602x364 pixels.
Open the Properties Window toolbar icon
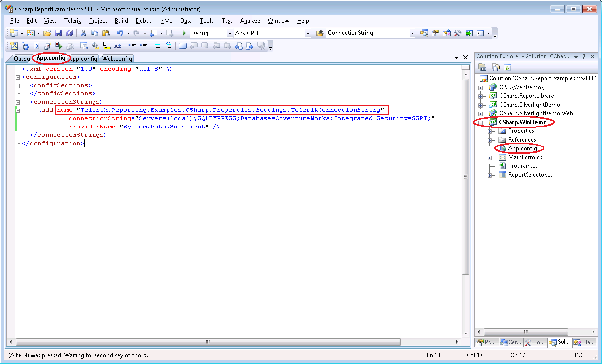pyautogui.click(x=435, y=33)
